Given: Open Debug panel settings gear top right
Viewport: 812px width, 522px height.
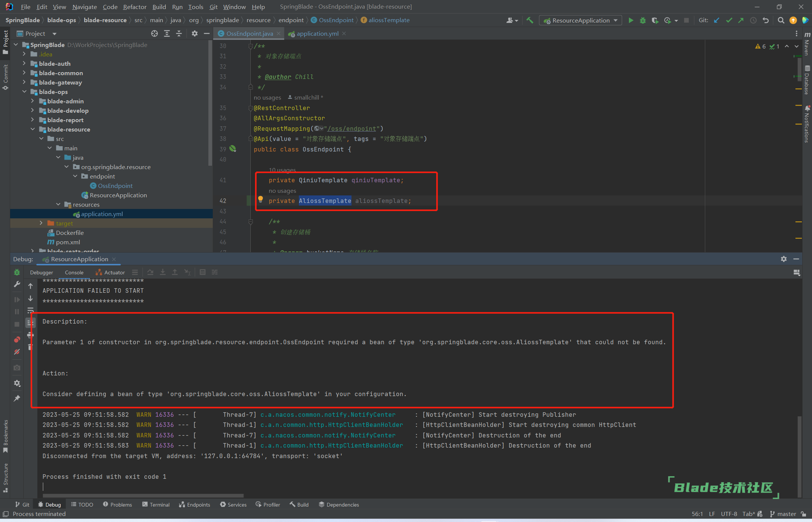Looking at the screenshot, I should pos(784,259).
